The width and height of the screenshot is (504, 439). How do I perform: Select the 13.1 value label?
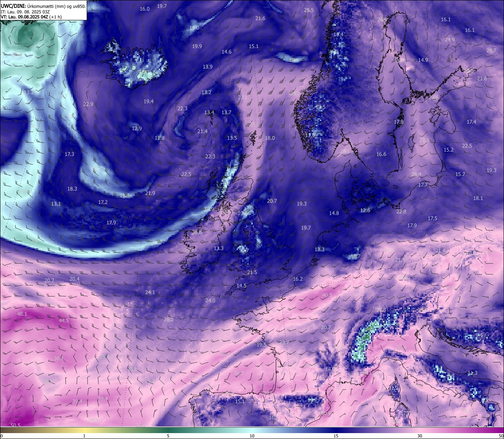point(56,204)
